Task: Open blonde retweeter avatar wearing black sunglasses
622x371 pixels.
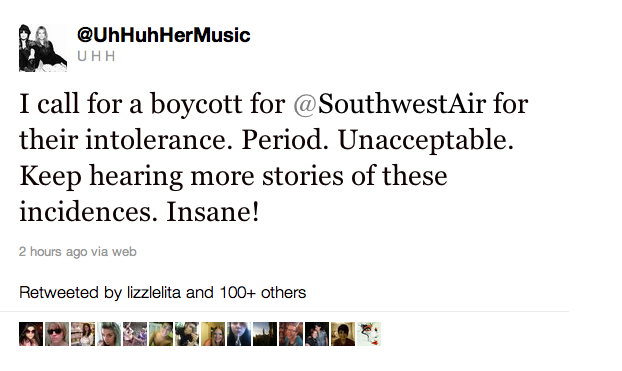Action: click(x=57, y=334)
